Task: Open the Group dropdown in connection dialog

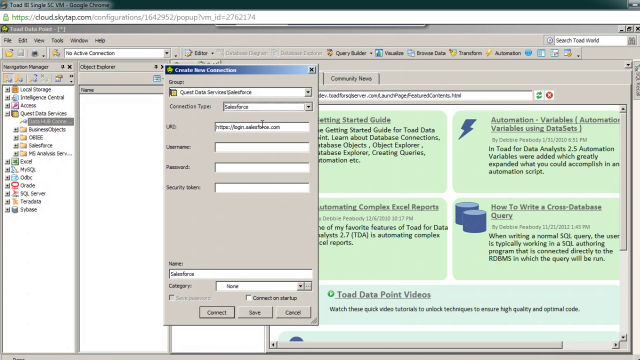Action: pos(308,92)
